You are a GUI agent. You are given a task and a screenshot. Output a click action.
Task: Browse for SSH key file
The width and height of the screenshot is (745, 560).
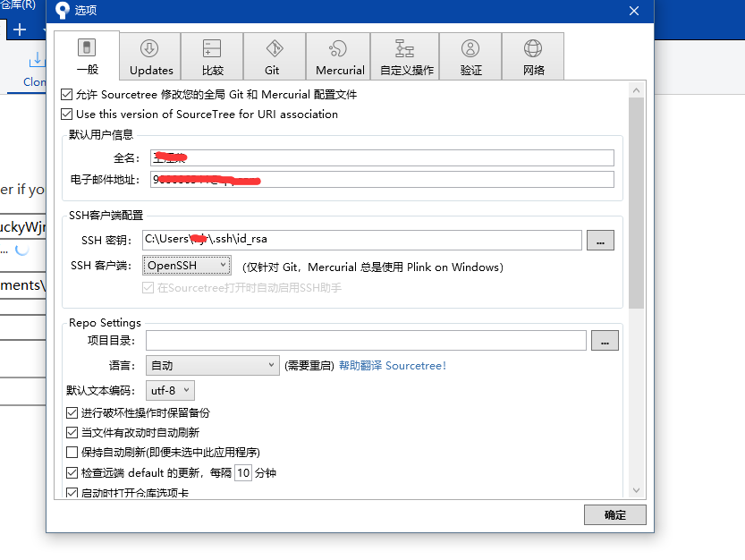tap(601, 240)
